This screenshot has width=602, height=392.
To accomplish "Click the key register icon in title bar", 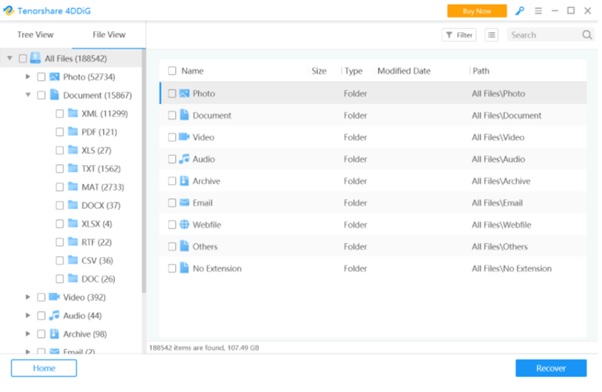I will 519,11.
